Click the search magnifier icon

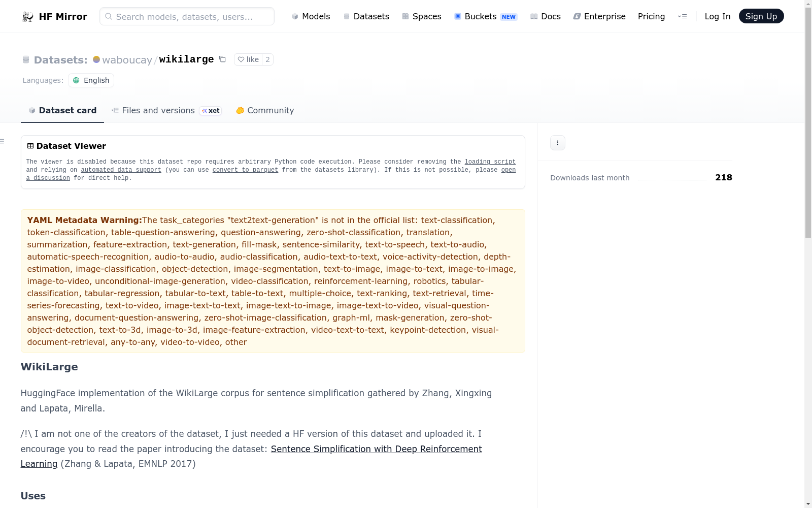[109, 16]
